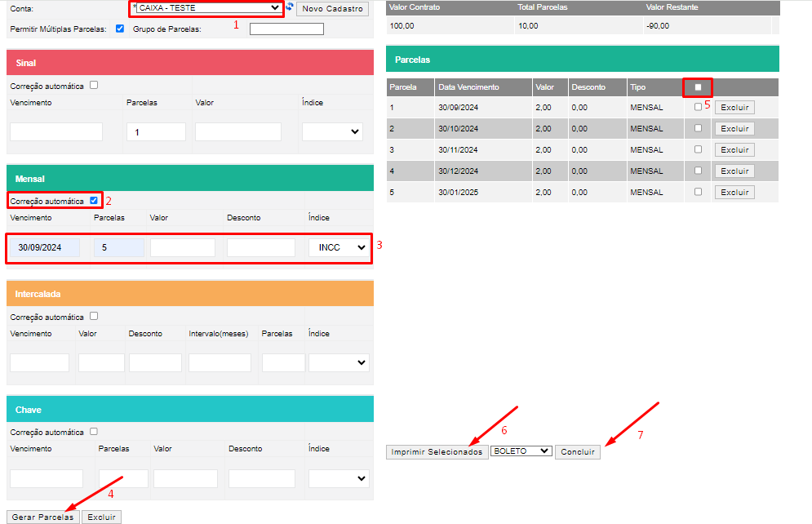
Task: Uncheck Correção automática in Mensal section
Action: (95, 200)
